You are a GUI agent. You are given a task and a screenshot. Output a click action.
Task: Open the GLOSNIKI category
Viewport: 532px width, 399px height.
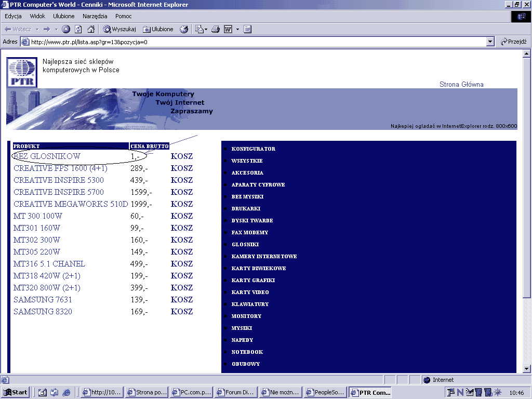click(245, 244)
